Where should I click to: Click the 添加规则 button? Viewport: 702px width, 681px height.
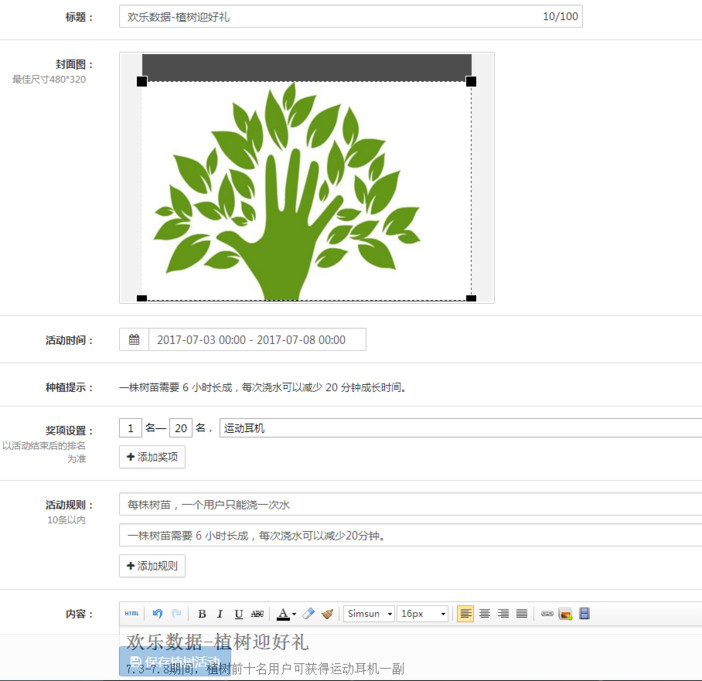[x=152, y=566]
